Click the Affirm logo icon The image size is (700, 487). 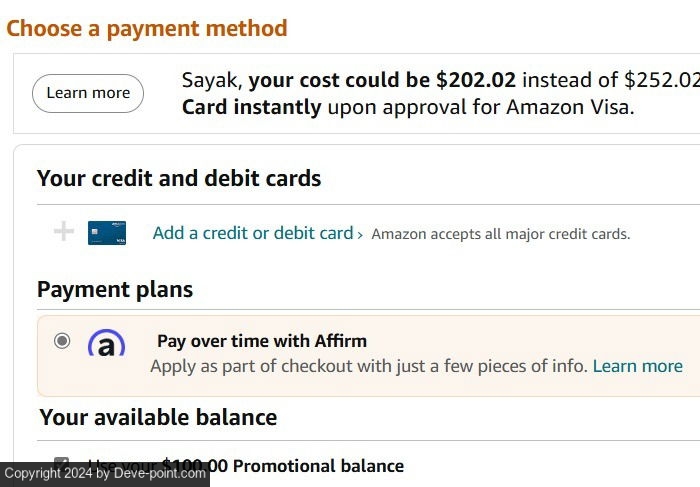pos(106,345)
